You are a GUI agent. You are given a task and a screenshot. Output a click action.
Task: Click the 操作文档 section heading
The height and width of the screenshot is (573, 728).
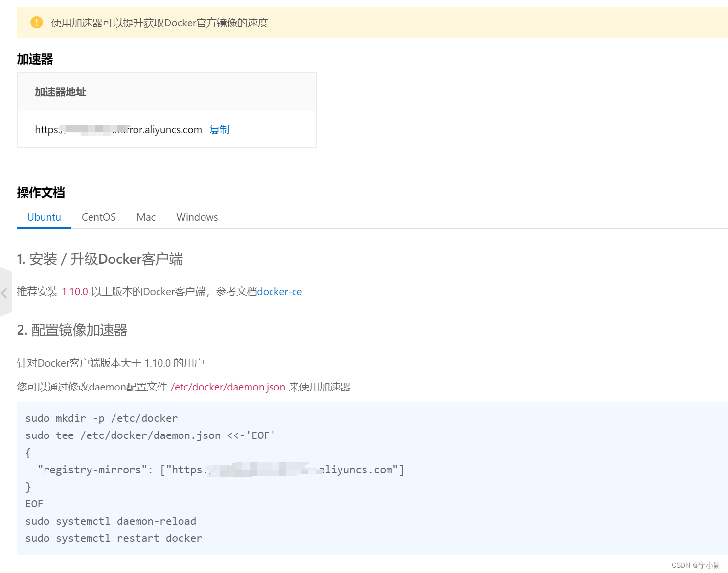41,193
